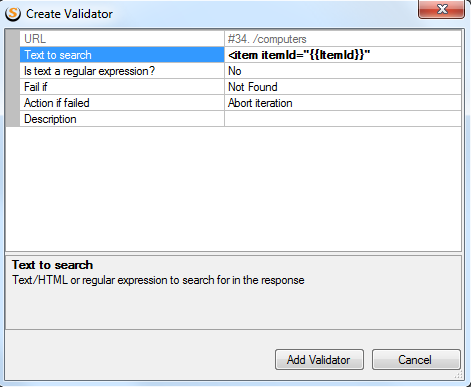Select the URL property row label
471x387 pixels.
pos(122,39)
